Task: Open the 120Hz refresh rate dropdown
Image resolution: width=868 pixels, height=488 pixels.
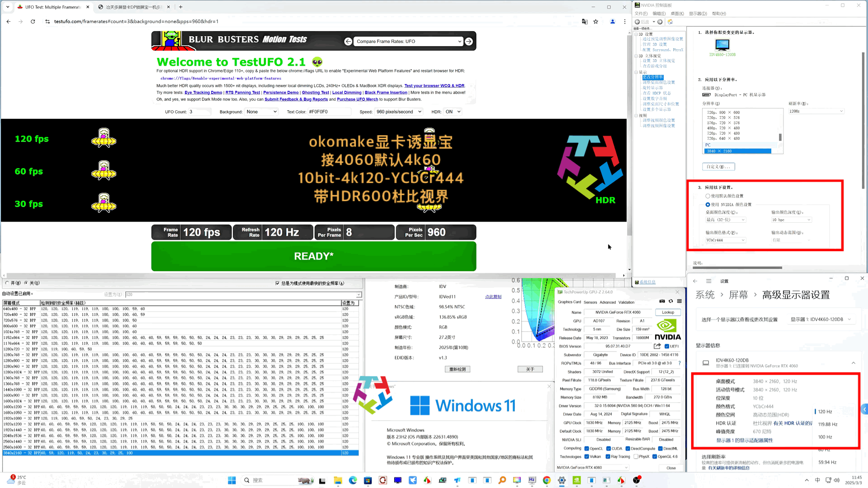Action: [x=816, y=111]
